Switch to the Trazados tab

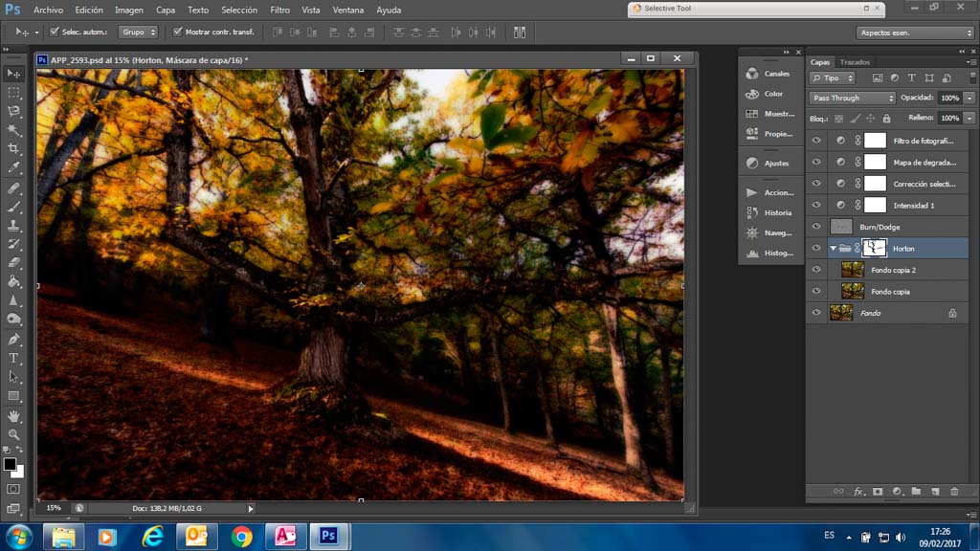[855, 62]
